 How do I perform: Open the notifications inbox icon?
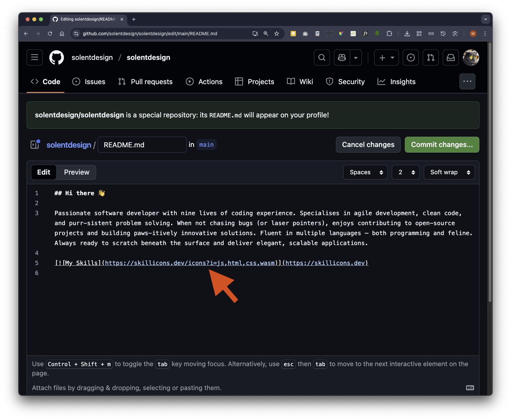[x=451, y=58]
